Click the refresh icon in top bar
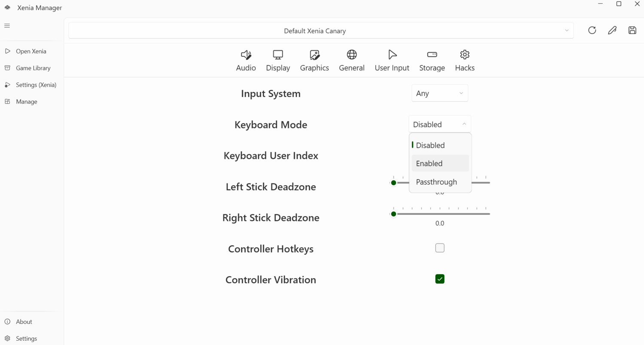 click(592, 30)
